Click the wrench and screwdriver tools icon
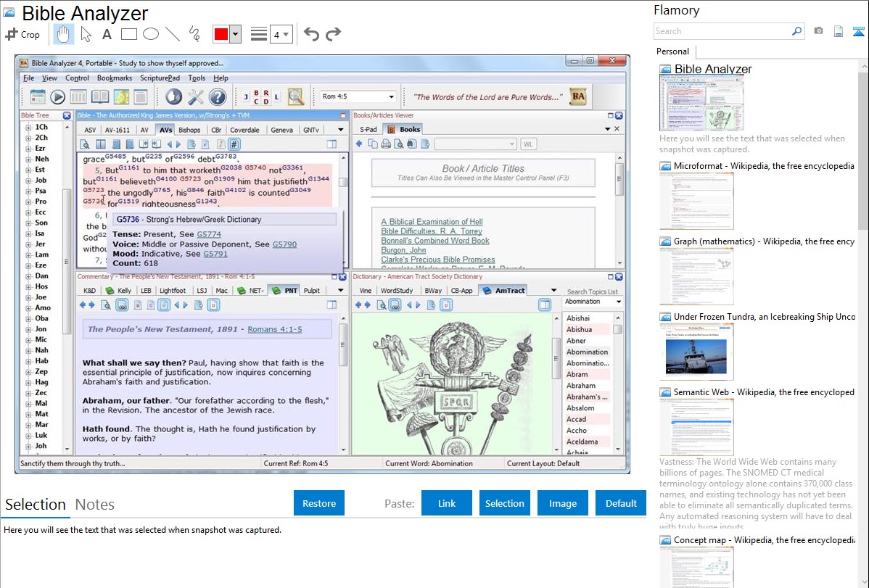Screen dimensions: 869x588 (196, 97)
